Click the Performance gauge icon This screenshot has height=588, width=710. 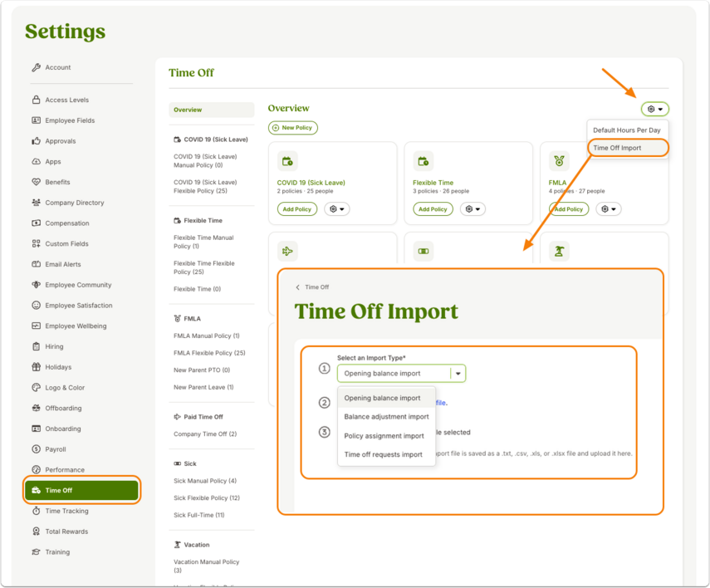37,469
